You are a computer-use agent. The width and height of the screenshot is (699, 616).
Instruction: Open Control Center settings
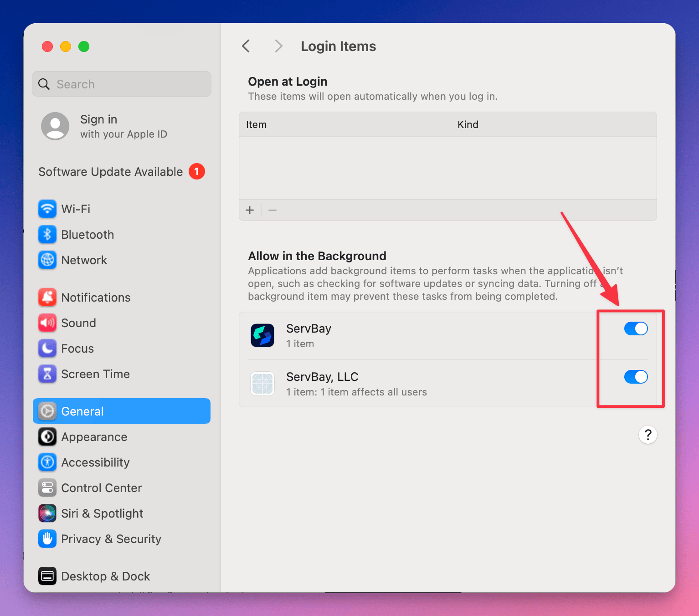(x=122, y=488)
